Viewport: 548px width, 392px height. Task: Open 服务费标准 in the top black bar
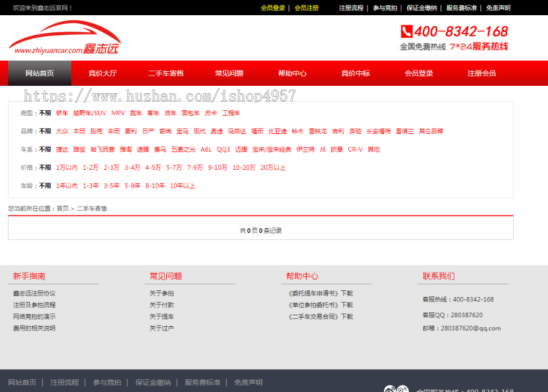(x=462, y=8)
